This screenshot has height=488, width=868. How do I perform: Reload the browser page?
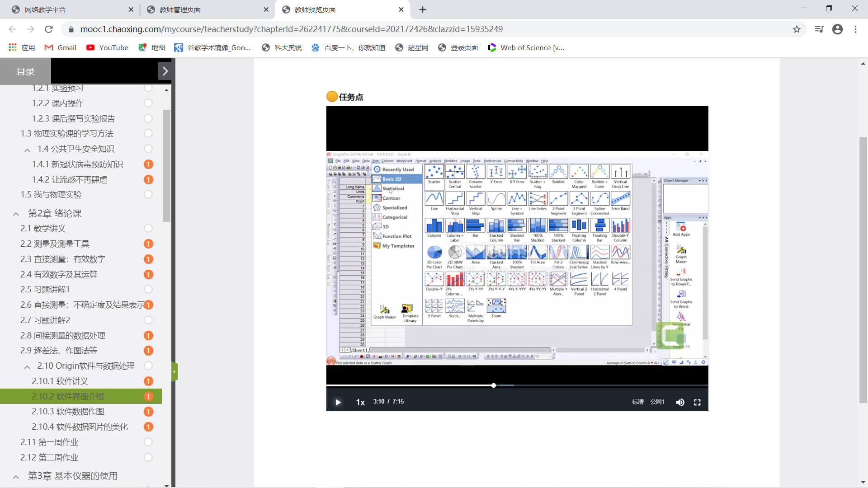pos(49,29)
